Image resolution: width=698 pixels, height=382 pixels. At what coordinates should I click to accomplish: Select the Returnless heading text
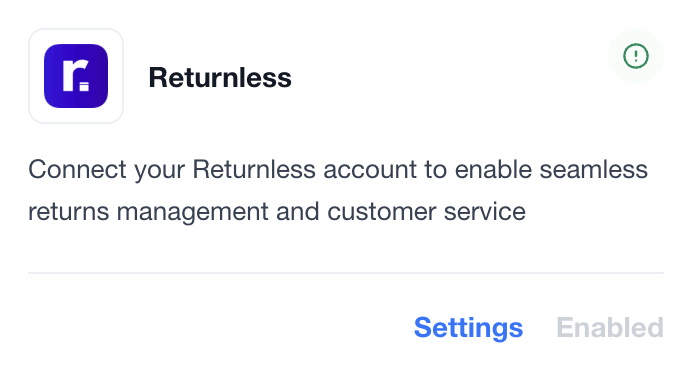click(220, 77)
